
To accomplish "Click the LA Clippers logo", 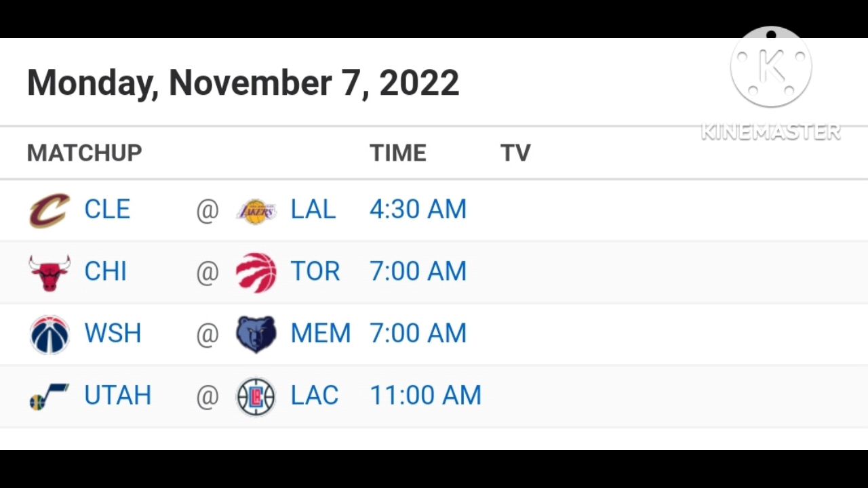I will 256,396.
